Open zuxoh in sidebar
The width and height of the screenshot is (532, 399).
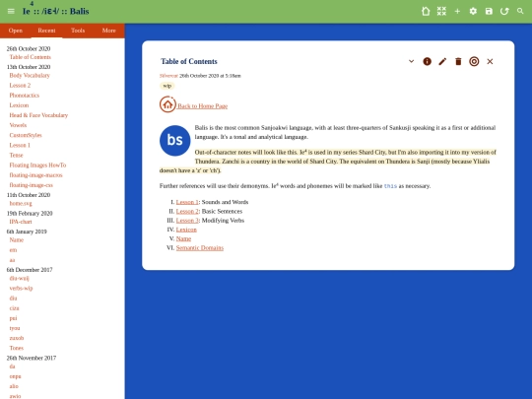17,338
